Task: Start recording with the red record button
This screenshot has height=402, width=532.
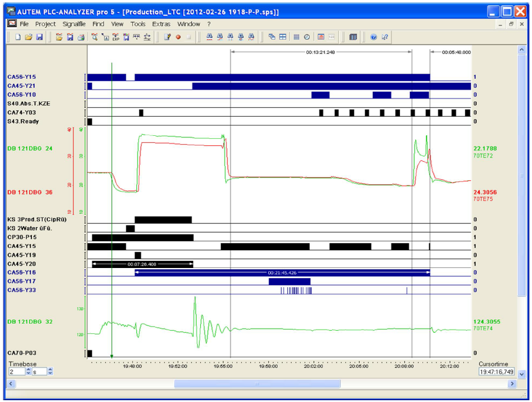Action: (x=178, y=37)
